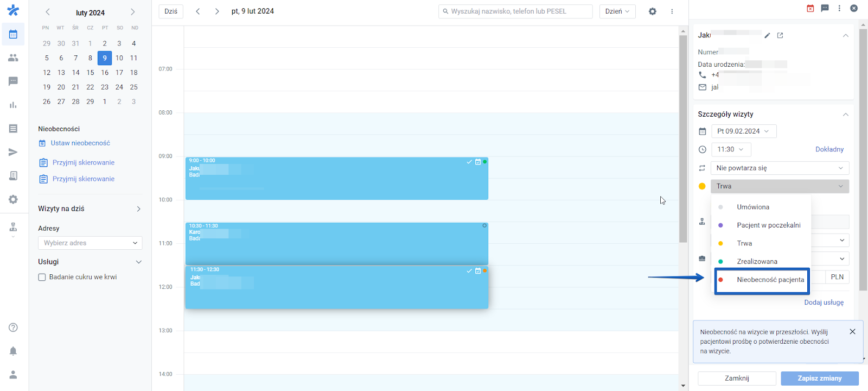The height and width of the screenshot is (391, 868).
Task: Open the 10:30 - 11:30 appointment
Action: pyautogui.click(x=336, y=244)
